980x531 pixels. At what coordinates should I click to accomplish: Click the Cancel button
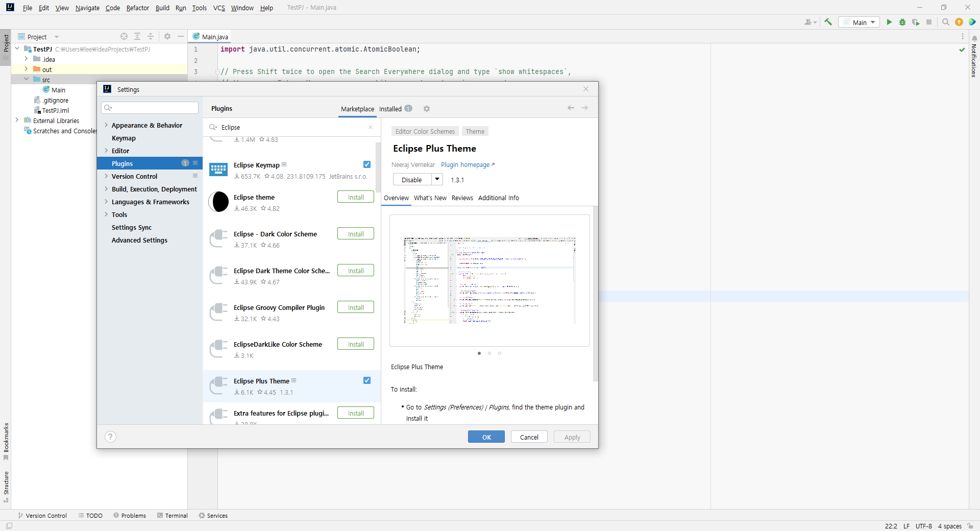[x=529, y=437]
